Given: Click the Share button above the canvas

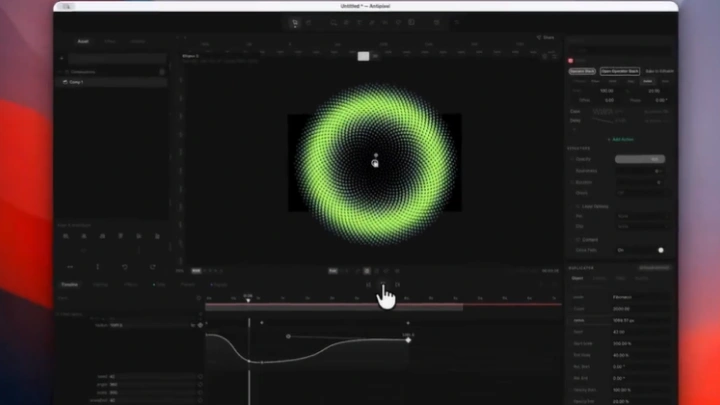Looking at the screenshot, I should coord(546,38).
